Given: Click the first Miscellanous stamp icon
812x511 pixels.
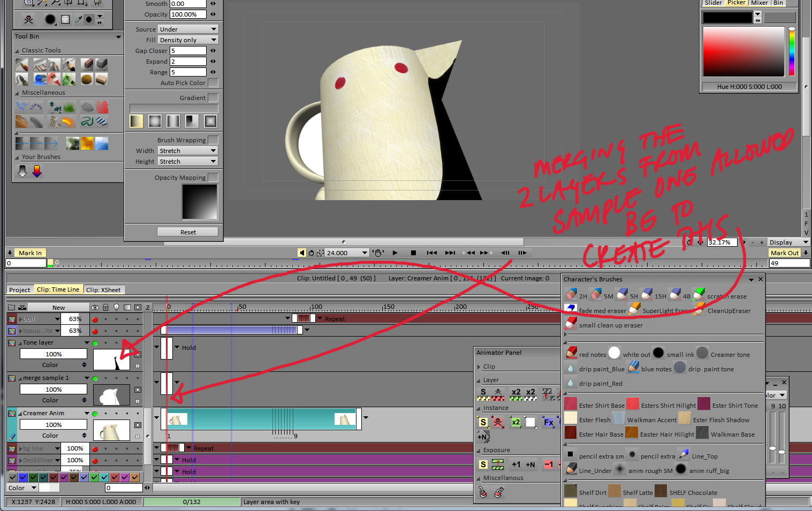Looking at the screenshot, I should [x=483, y=492].
